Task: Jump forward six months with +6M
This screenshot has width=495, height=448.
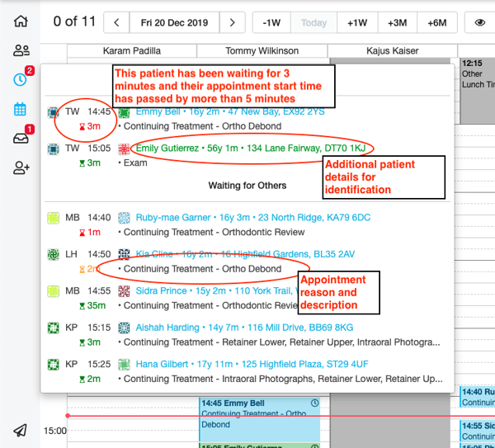Action: (x=438, y=22)
